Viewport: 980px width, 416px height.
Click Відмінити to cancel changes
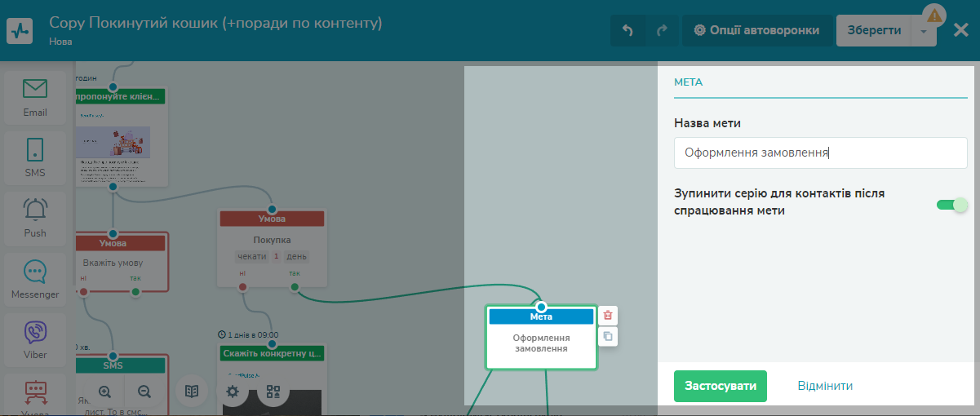tap(825, 386)
